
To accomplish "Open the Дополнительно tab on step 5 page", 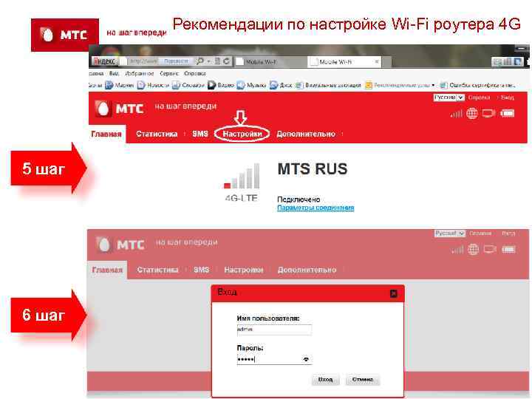I will click(306, 134).
